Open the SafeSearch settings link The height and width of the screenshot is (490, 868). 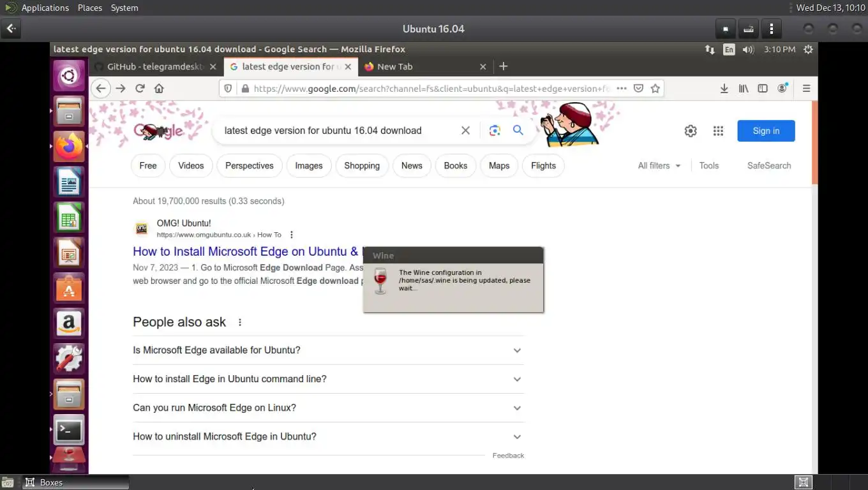[x=769, y=165]
